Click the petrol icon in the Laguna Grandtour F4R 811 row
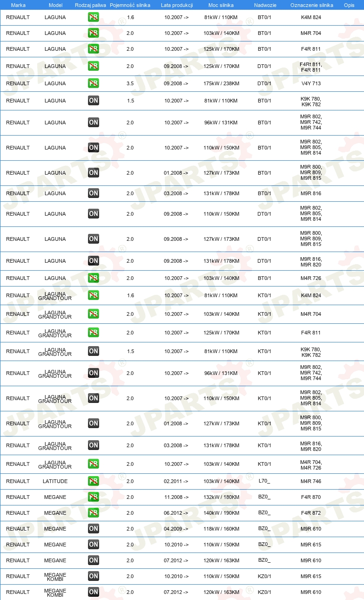 click(x=94, y=333)
